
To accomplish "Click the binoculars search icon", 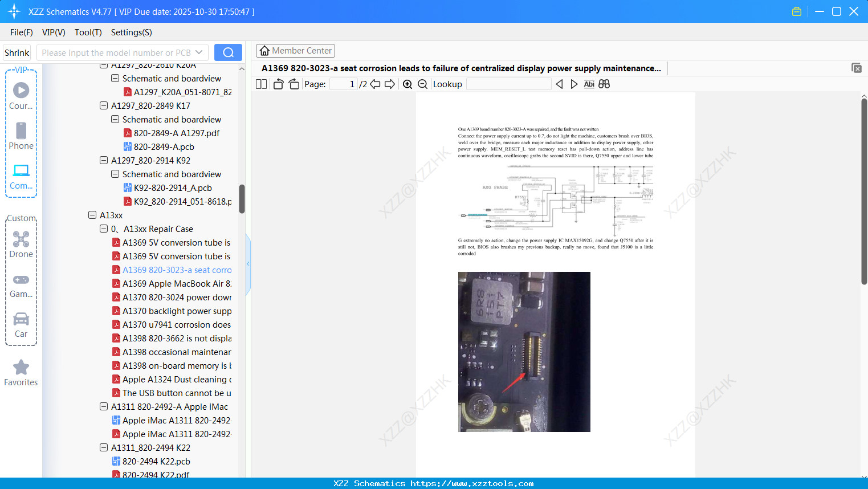I will tap(604, 84).
